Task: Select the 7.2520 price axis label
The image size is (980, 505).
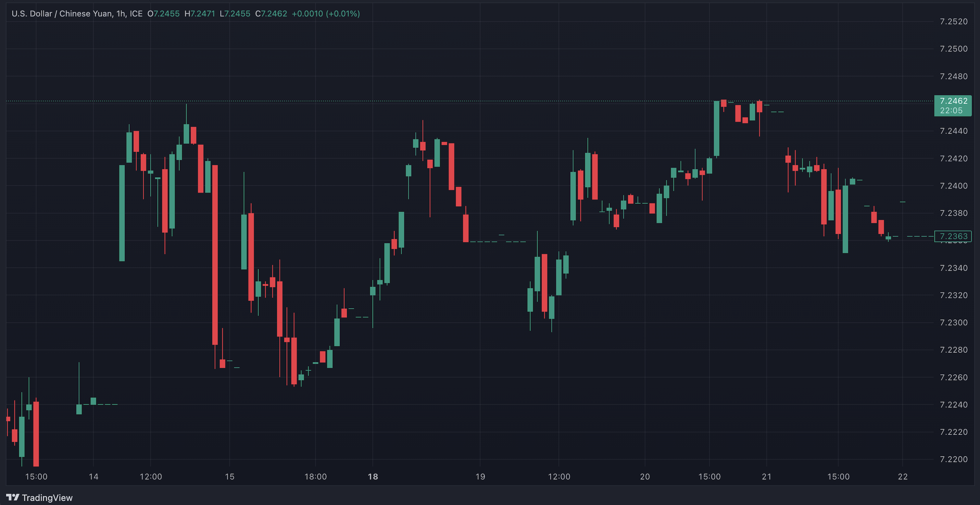Action: point(953,22)
